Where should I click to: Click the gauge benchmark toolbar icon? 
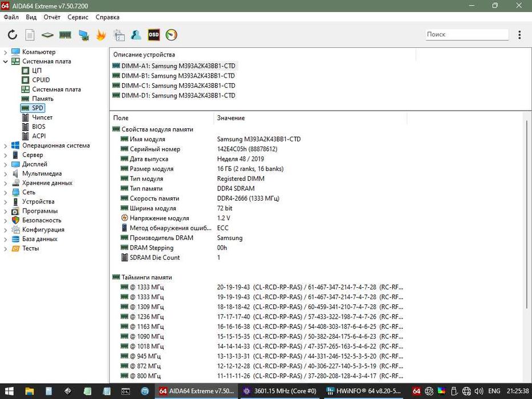[x=171, y=35]
